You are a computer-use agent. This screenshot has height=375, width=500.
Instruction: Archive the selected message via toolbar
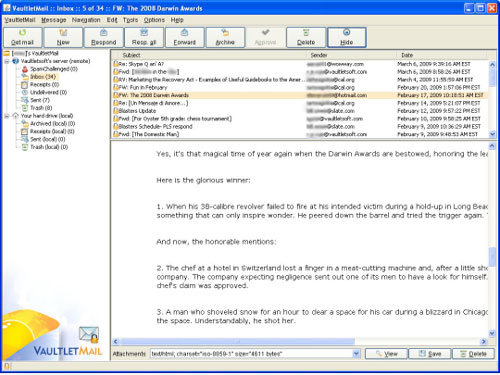(225, 37)
